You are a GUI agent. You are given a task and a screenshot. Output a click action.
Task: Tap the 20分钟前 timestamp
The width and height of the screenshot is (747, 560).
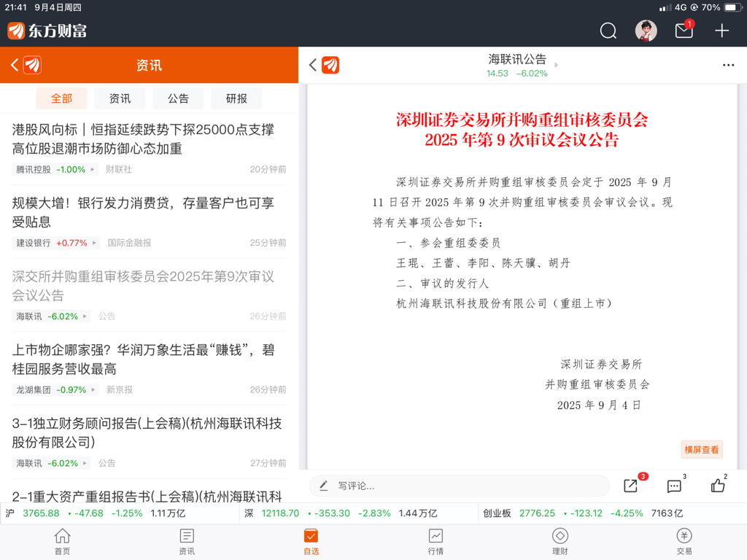[268, 169]
